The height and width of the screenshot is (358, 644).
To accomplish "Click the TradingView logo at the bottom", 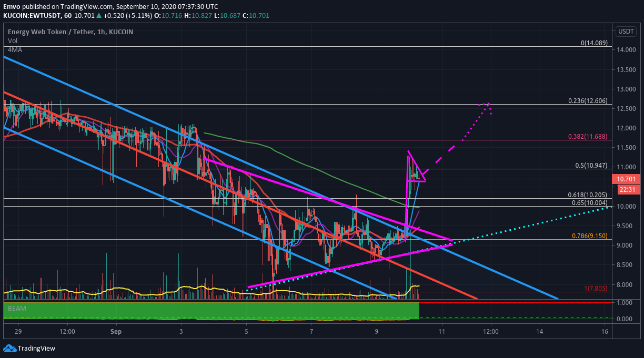I will click(29, 348).
